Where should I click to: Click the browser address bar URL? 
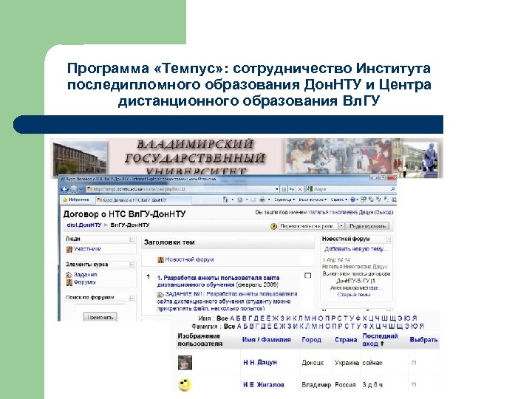[183, 189]
